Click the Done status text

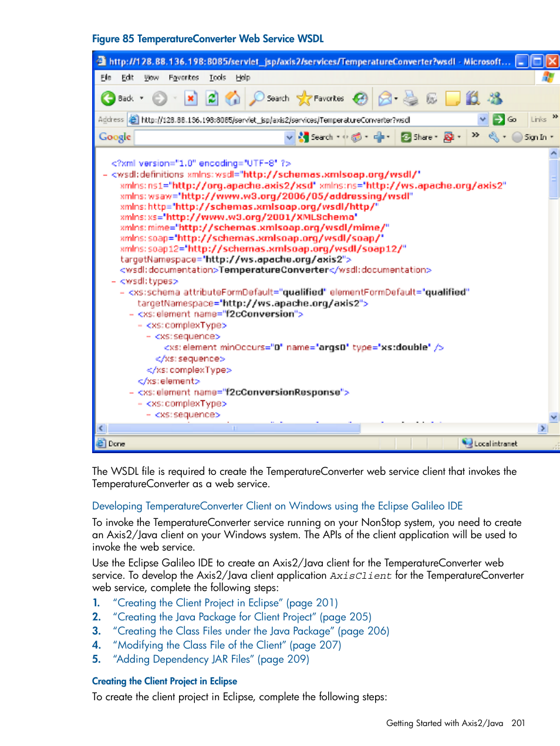click(117, 444)
